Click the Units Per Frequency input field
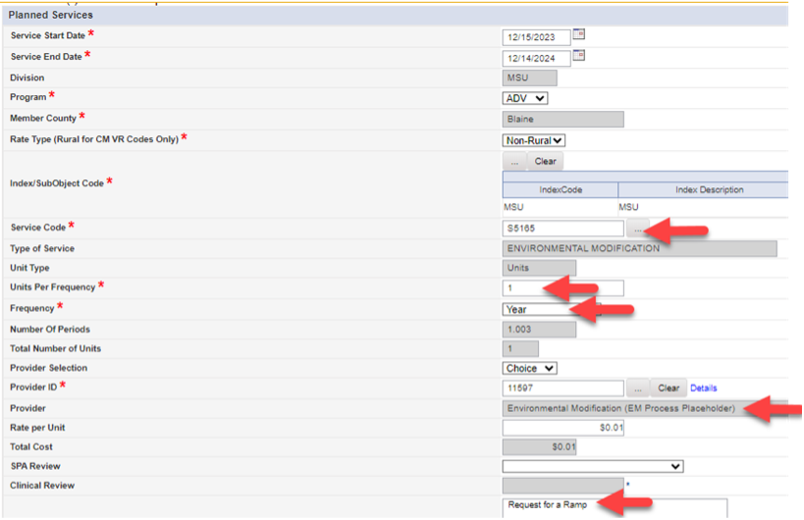The image size is (804, 520). coord(562,288)
